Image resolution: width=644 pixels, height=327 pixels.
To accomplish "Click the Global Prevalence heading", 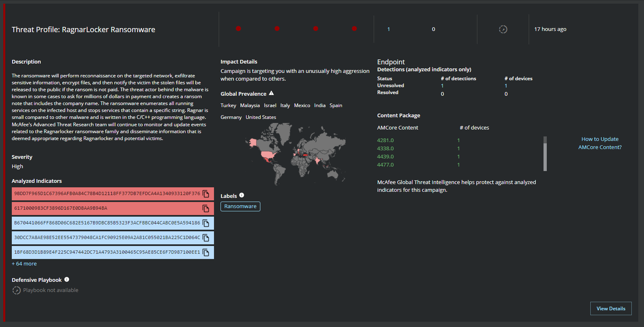I will [243, 94].
